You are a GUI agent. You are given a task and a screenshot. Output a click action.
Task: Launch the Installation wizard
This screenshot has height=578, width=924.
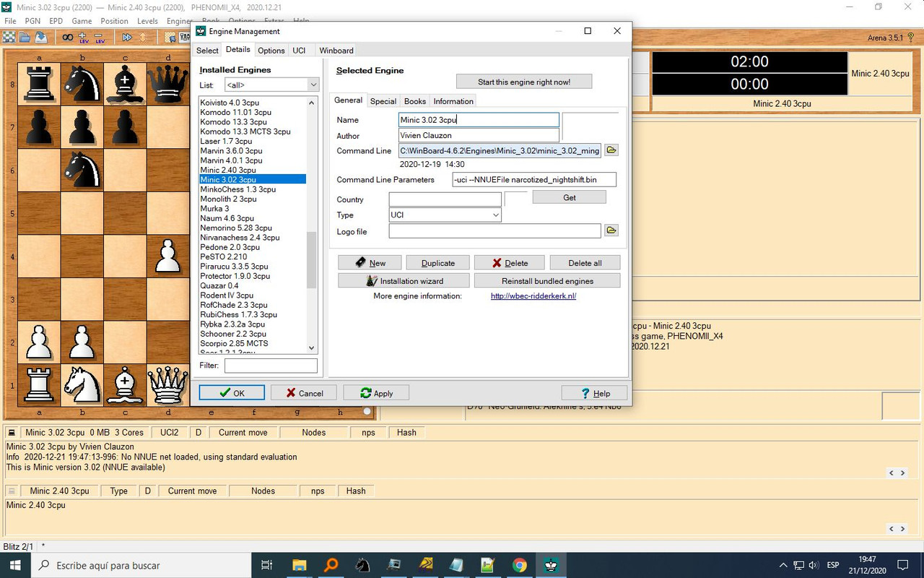pyautogui.click(x=404, y=281)
